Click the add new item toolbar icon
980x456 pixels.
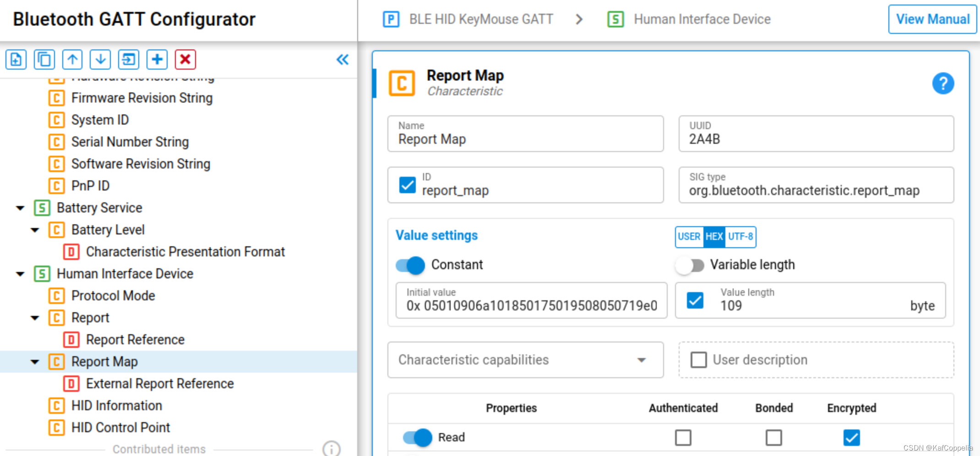coord(16,60)
